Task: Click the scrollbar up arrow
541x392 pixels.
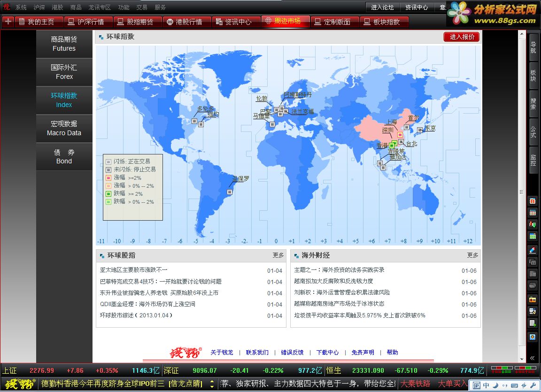Action: pyautogui.click(x=522, y=34)
